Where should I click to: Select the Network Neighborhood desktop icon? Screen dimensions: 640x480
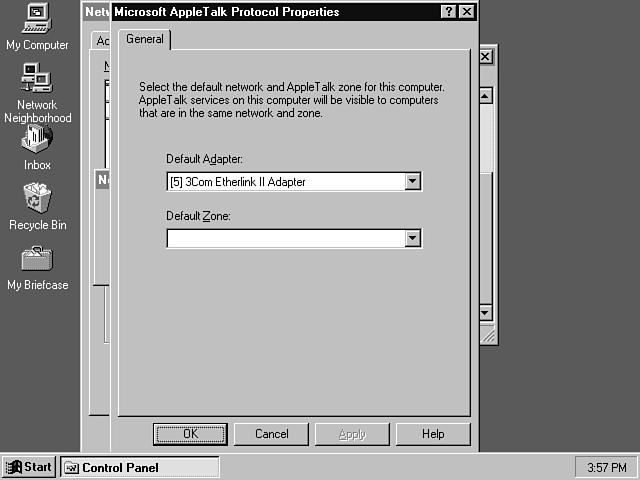click(x=37, y=80)
